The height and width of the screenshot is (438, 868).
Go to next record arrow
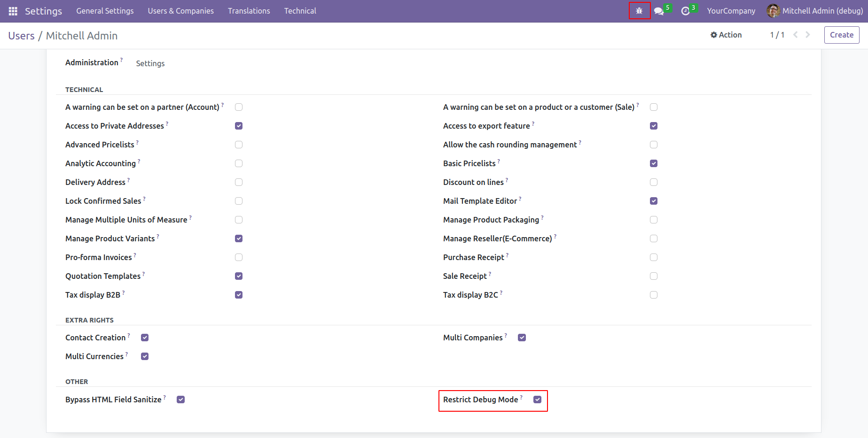tap(808, 35)
